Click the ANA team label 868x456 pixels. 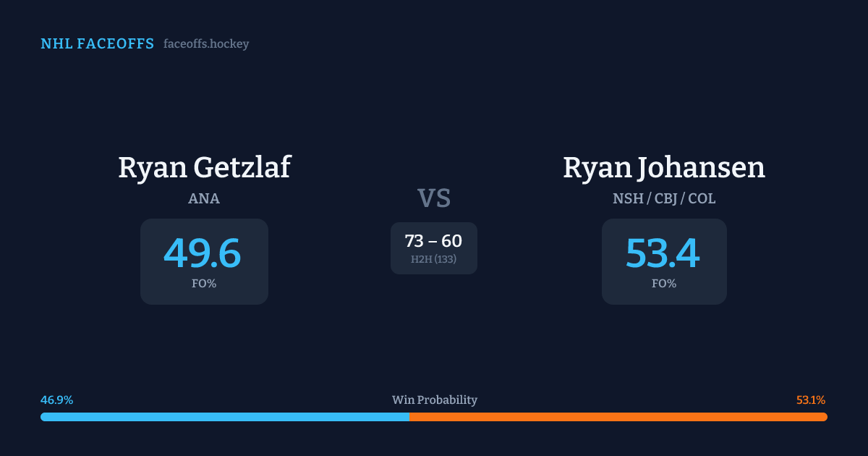(204, 198)
